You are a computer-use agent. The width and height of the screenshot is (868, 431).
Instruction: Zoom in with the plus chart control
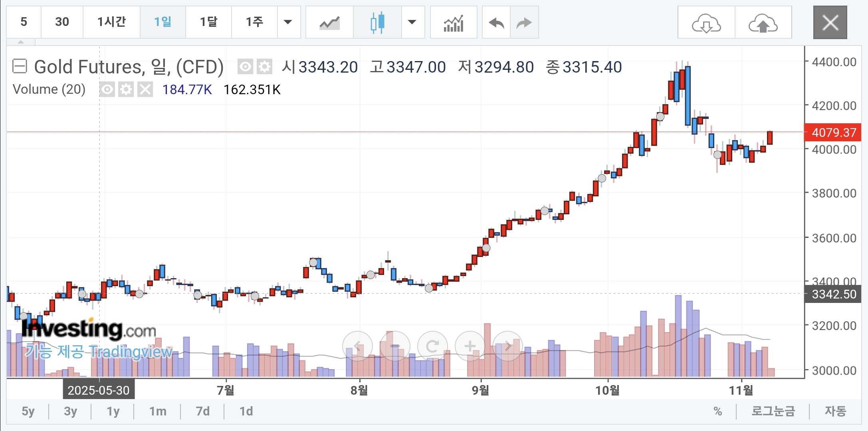tap(470, 346)
